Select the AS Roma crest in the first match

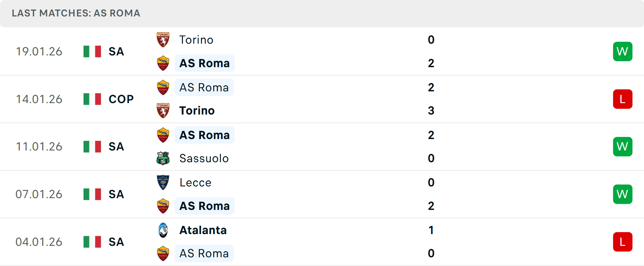163,63
